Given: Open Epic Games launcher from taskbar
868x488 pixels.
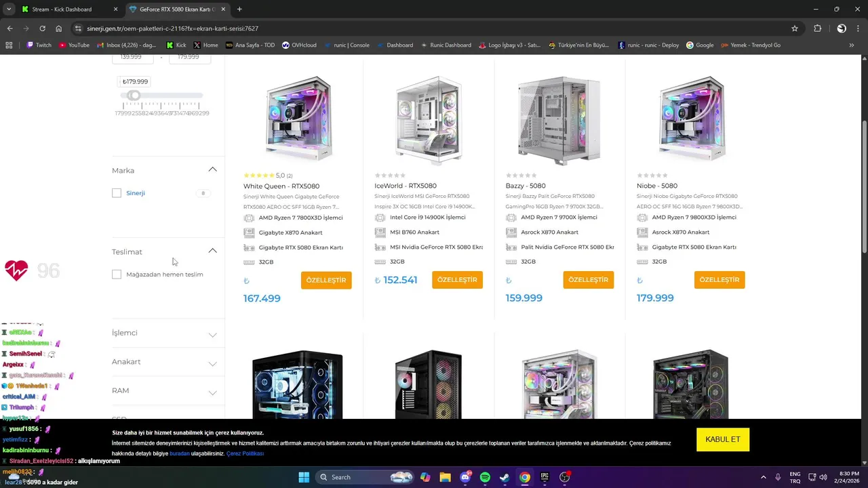Looking at the screenshot, I should pos(545,477).
